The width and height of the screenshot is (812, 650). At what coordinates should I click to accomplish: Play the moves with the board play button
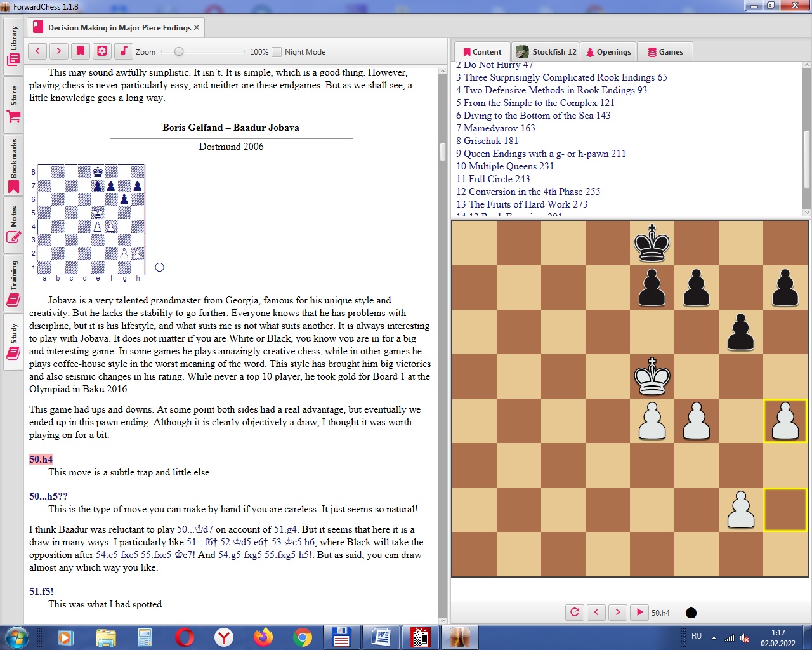tap(639, 613)
